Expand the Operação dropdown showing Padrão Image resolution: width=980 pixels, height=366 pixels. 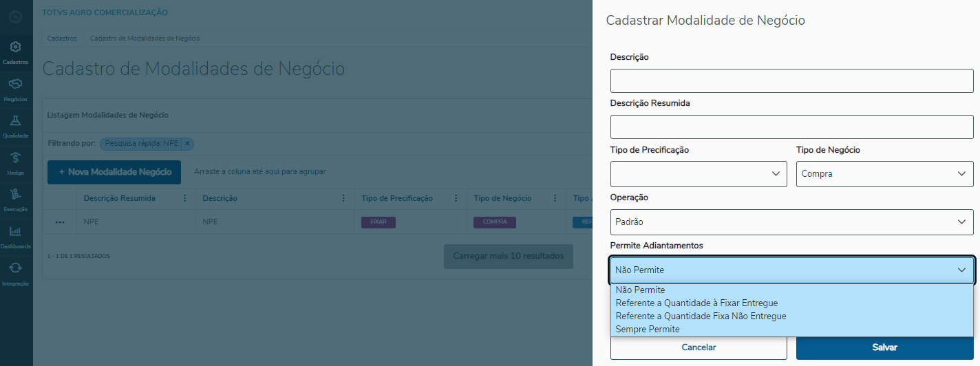[792, 222]
